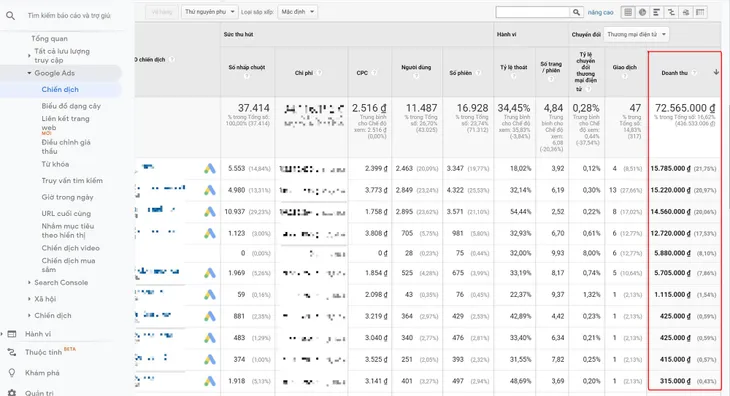Switch to the Performance bar view

pyautogui.click(x=657, y=12)
